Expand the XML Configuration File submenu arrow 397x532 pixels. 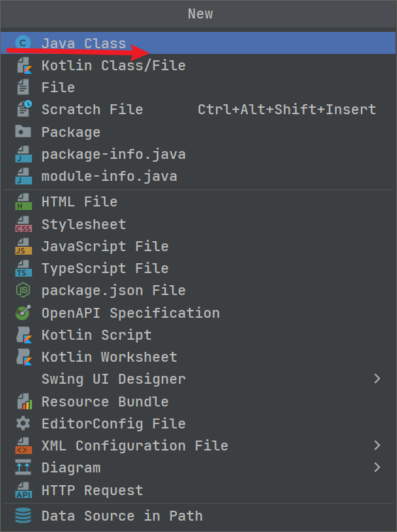tap(377, 445)
